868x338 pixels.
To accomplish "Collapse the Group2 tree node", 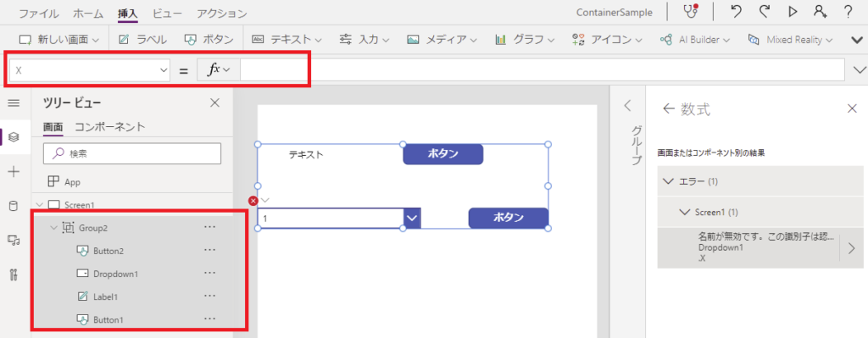I will pos(53,227).
